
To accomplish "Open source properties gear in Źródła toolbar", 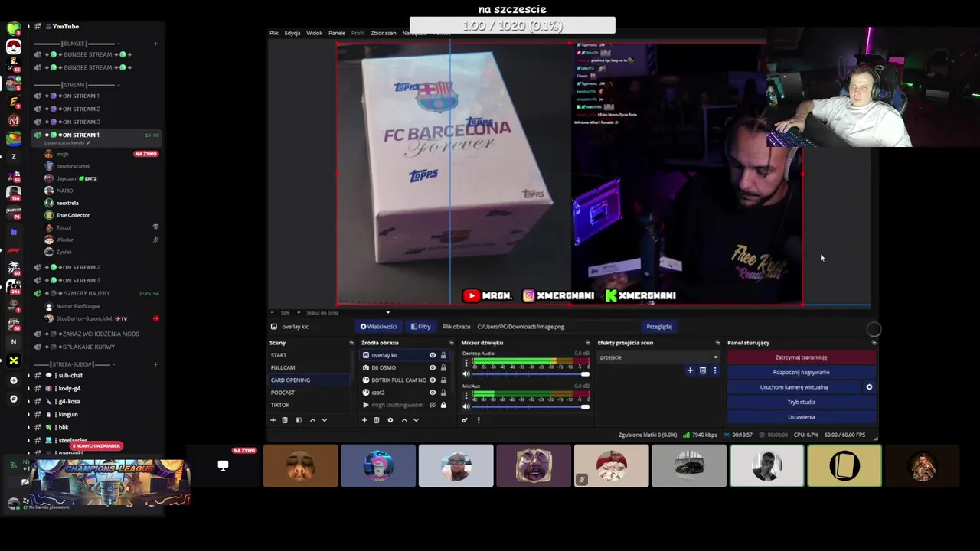I will pyautogui.click(x=390, y=419).
